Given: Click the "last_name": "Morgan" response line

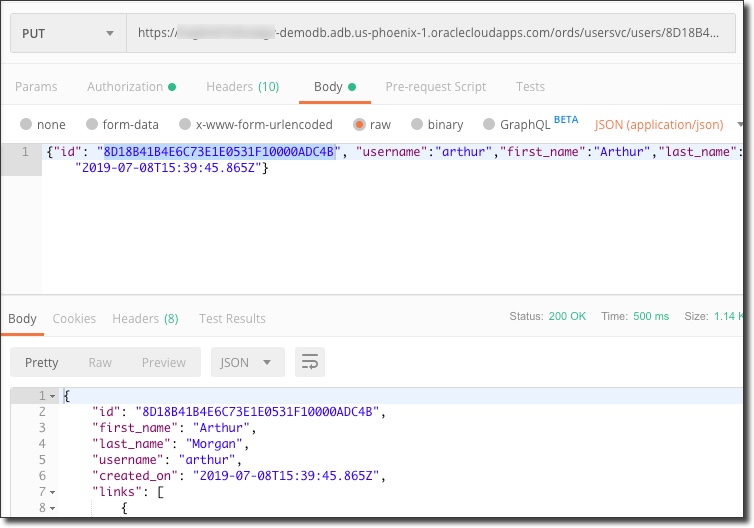Looking at the screenshot, I should pos(171,443).
